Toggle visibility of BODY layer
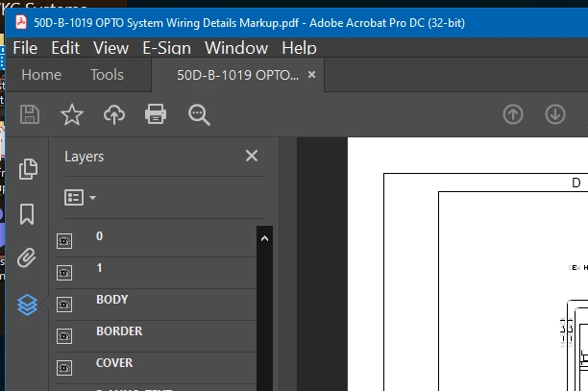The height and width of the screenshot is (391, 588). coord(64,305)
